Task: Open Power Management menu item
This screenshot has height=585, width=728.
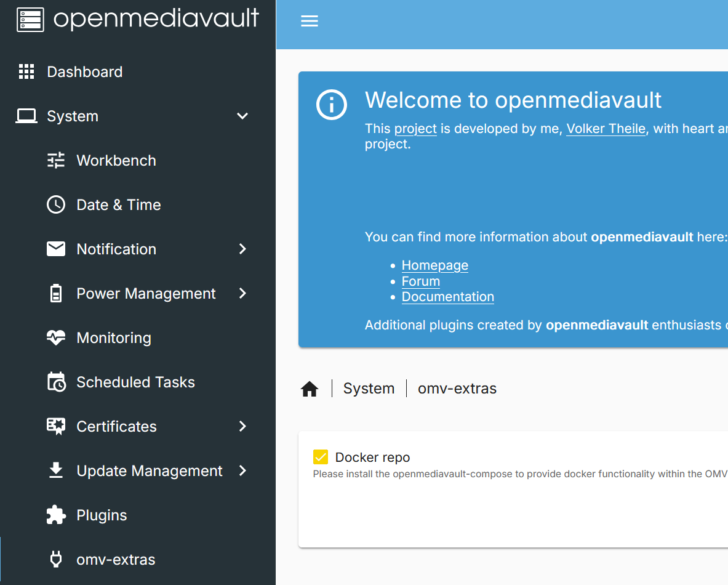Action: click(146, 294)
